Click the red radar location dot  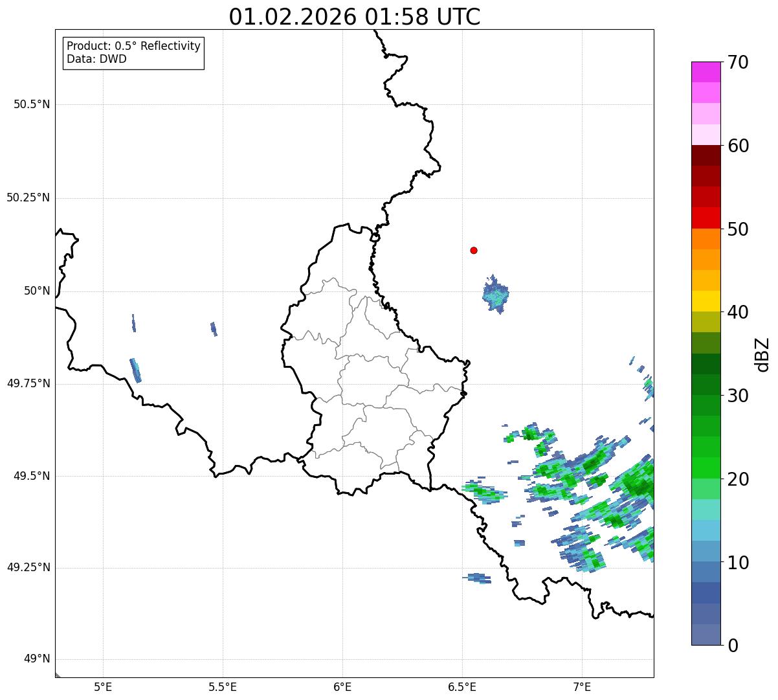coord(474,250)
